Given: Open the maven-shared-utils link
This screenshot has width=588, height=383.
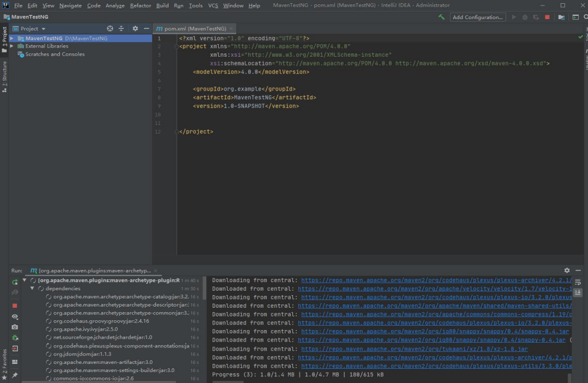Looking at the screenshot, I should (x=435, y=306).
